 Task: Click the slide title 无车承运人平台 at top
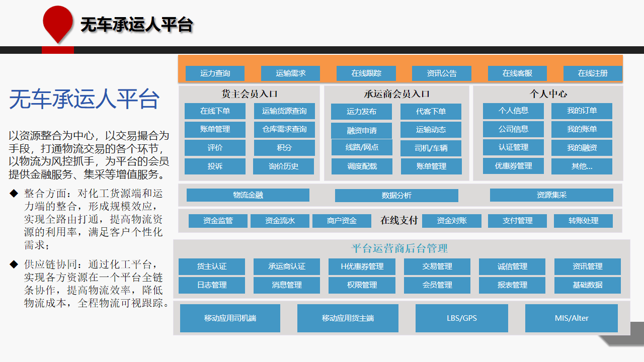click(136, 25)
